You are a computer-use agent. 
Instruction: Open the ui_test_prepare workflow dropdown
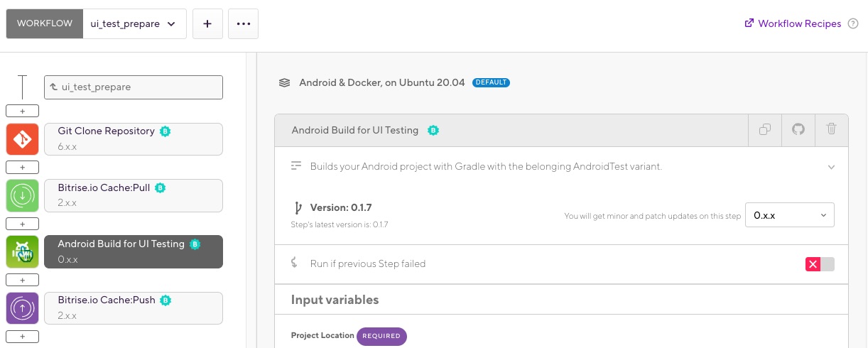[134, 23]
